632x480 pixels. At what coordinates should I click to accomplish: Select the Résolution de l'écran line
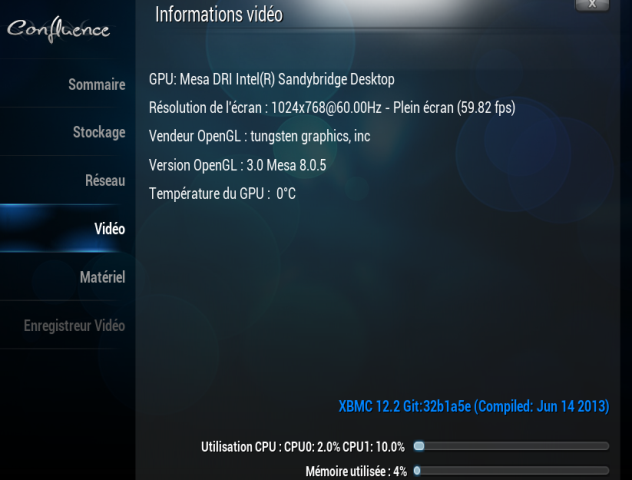click(332, 108)
